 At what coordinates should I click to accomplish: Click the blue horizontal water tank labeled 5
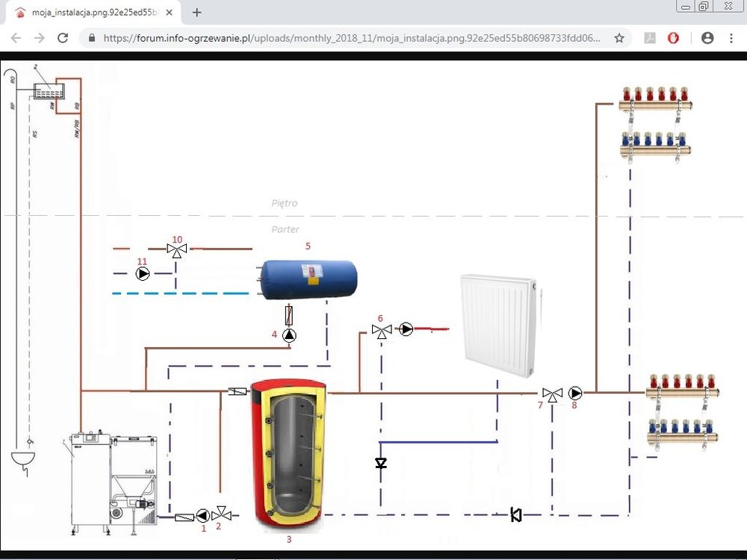click(306, 278)
